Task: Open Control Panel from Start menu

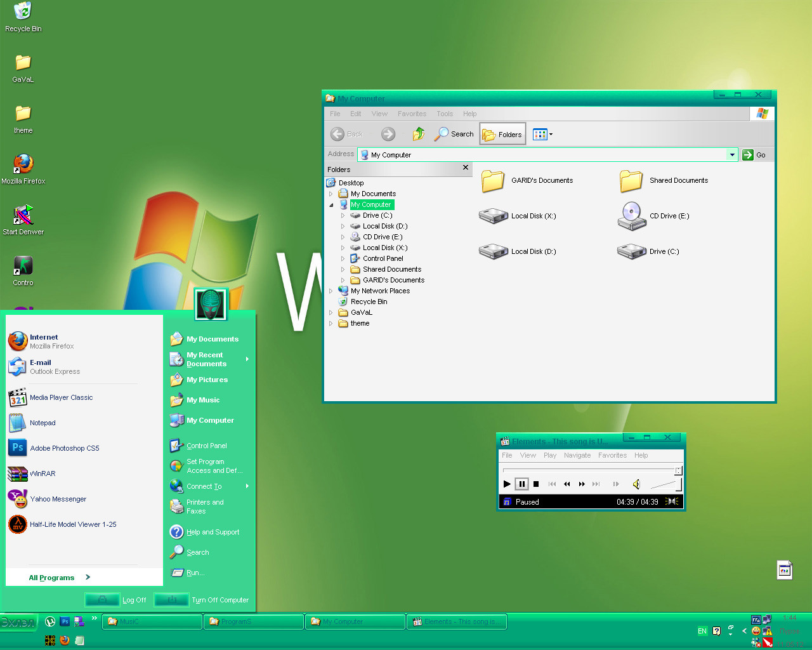Action: tap(199, 446)
